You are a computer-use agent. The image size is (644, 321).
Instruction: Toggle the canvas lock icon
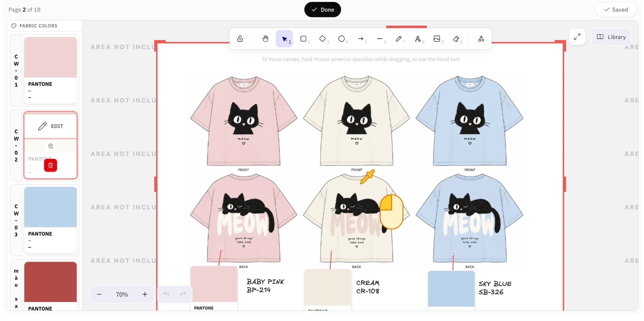(x=240, y=39)
